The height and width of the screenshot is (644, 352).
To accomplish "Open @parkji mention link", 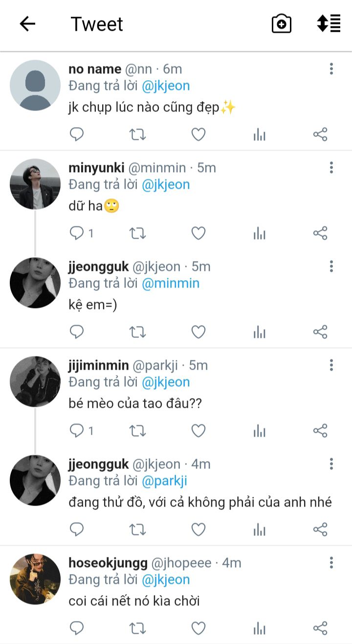I will point(164,481).
